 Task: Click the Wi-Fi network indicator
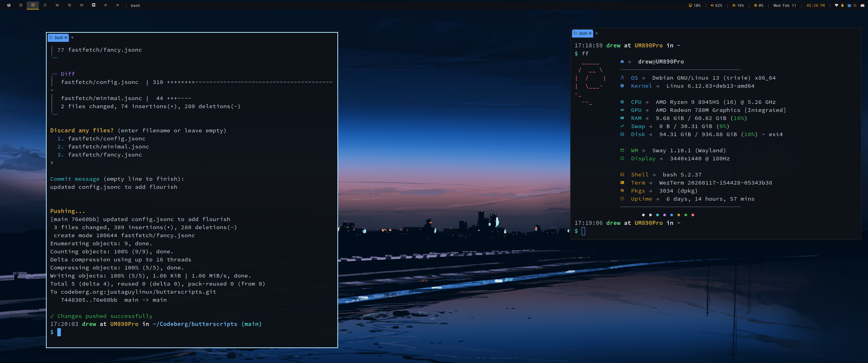[837, 5]
